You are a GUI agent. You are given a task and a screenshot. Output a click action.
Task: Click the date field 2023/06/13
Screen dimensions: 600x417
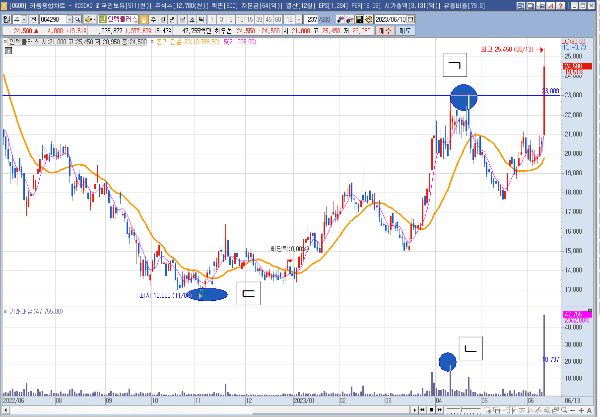(390, 19)
